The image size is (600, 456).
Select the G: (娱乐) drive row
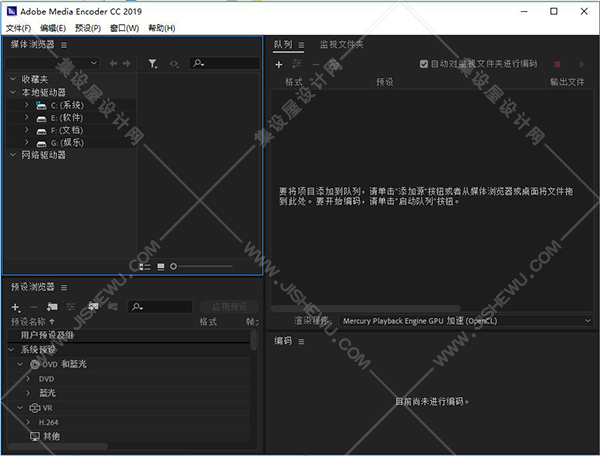click(72, 143)
